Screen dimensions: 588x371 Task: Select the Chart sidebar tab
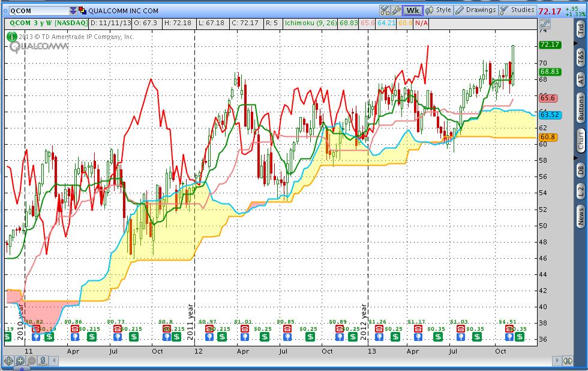(x=581, y=140)
